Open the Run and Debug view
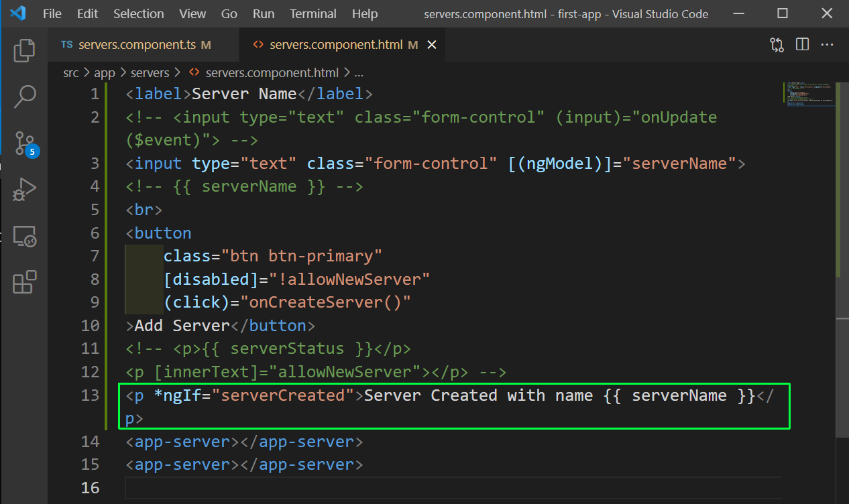 (x=24, y=190)
